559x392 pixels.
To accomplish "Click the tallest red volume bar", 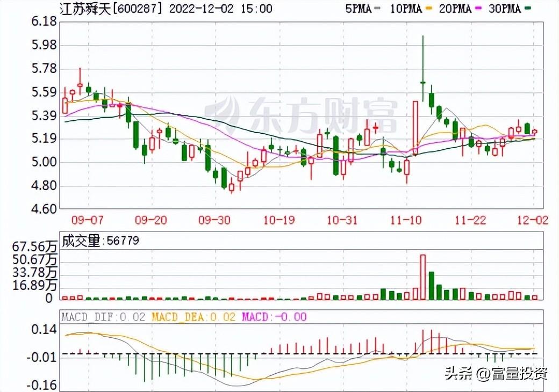I will 423,277.
